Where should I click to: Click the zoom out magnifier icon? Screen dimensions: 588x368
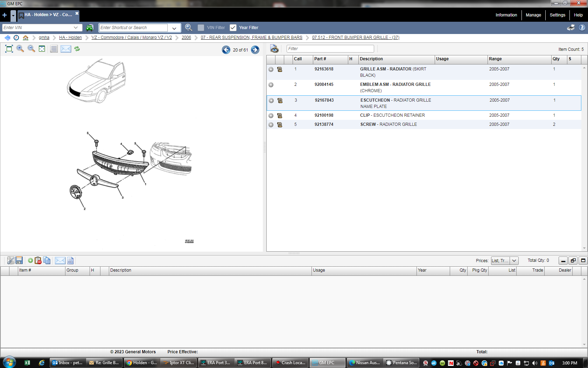[31, 49]
